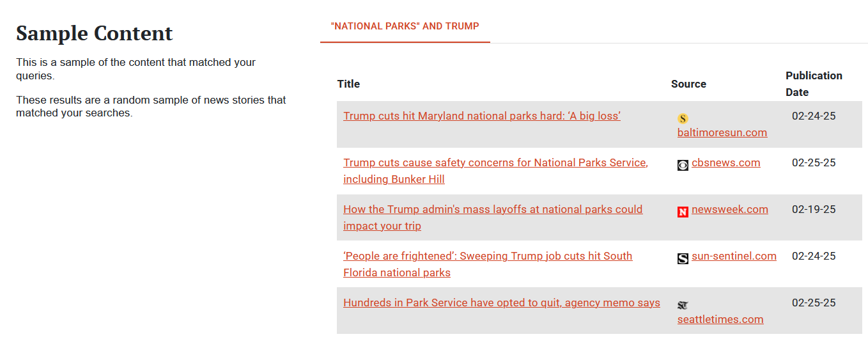Image resolution: width=868 pixels, height=339 pixels.
Task: Open the Park Service quit memo article
Action: click(x=502, y=303)
